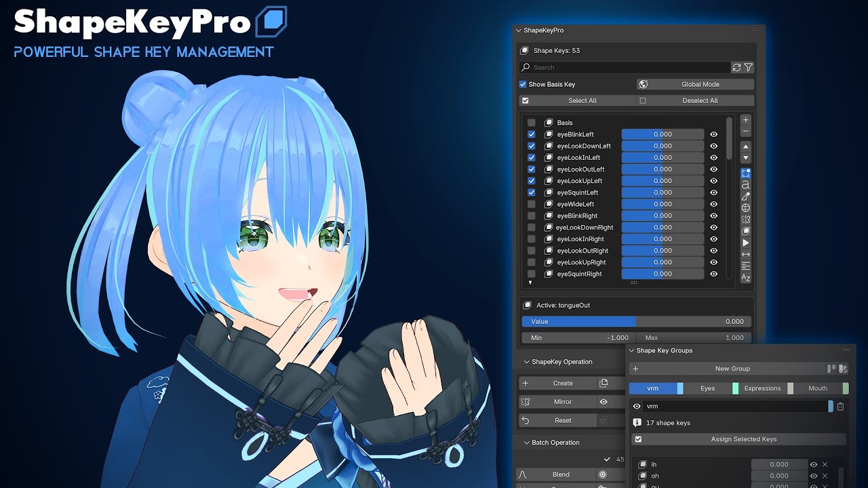Click the mirror butterfly icon in sidebar
The width and height of the screenshot is (868, 488).
click(746, 220)
